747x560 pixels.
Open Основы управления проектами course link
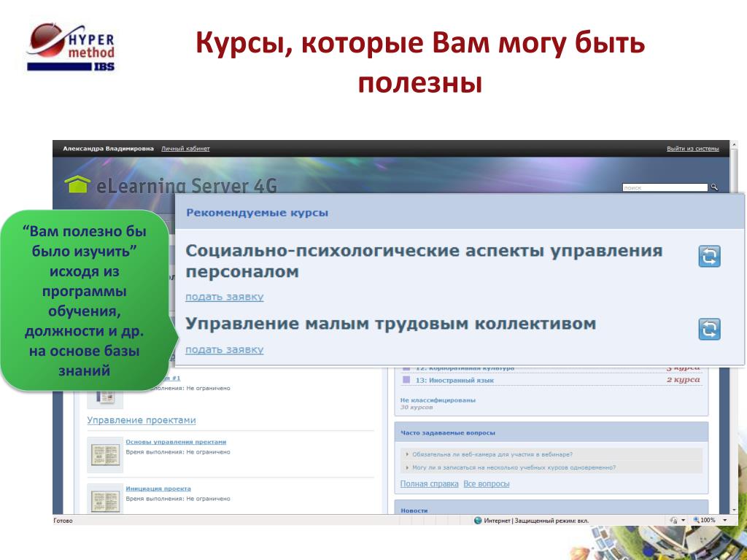[x=176, y=442]
